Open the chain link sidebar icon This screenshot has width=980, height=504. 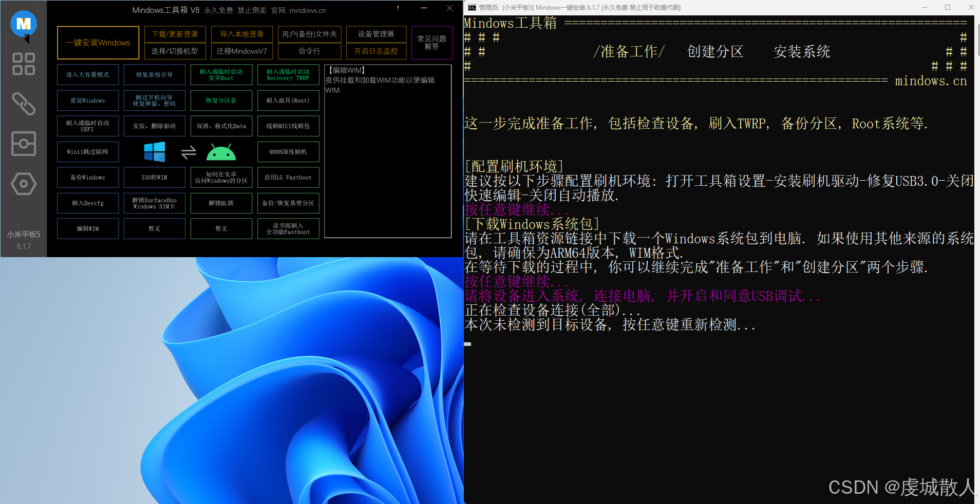(24, 104)
